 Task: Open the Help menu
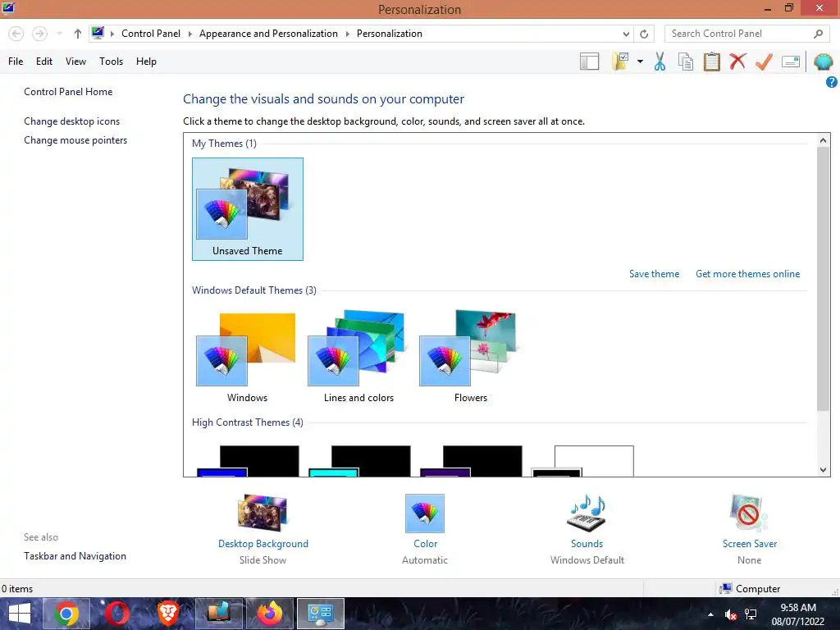146,62
